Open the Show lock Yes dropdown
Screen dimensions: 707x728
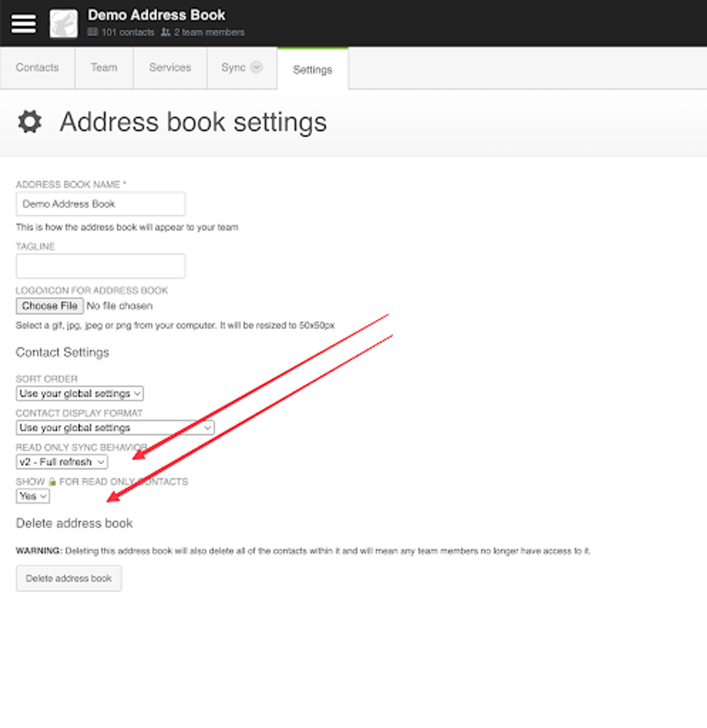pos(33,496)
